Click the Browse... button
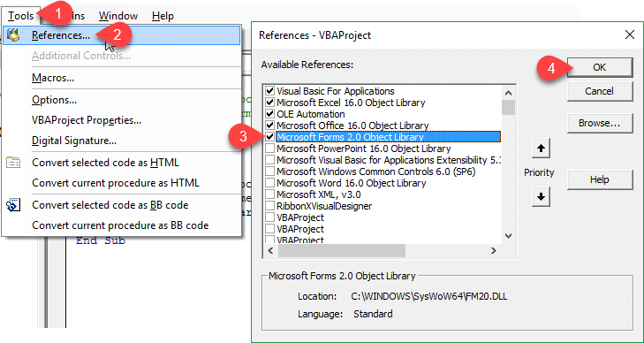The height and width of the screenshot is (343, 644). (600, 123)
